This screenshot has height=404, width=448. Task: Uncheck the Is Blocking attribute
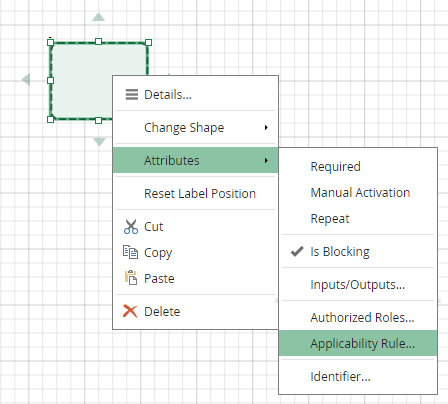pyautogui.click(x=358, y=251)
